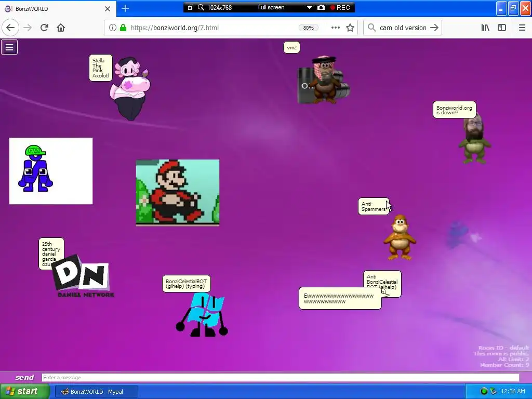Screen dimensions: 532x399
Task: Click the recorder magnifier zoom icon
Action: click(x=201, y=7)
